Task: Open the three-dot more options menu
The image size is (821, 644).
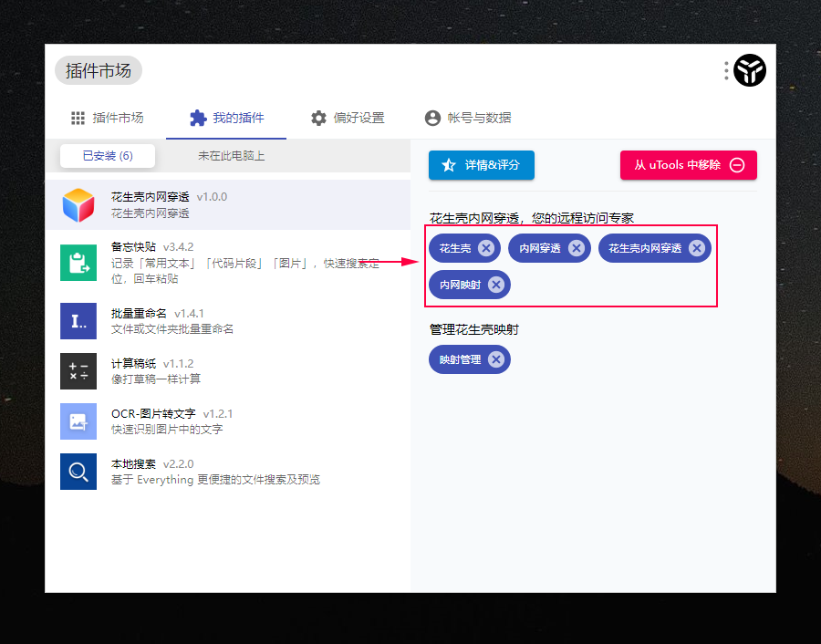Action: point(726,70)
